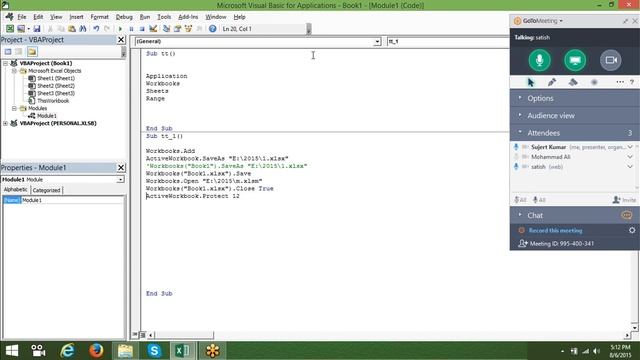Open GoToMeeting more tools ellipsis
The height and width of the screenshot is (360, 640).
(620, 82)
